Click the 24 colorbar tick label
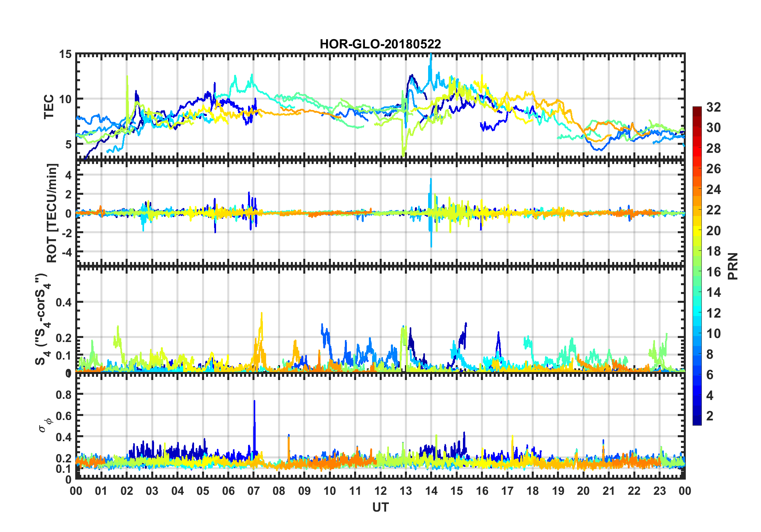 tap(713, 189)
